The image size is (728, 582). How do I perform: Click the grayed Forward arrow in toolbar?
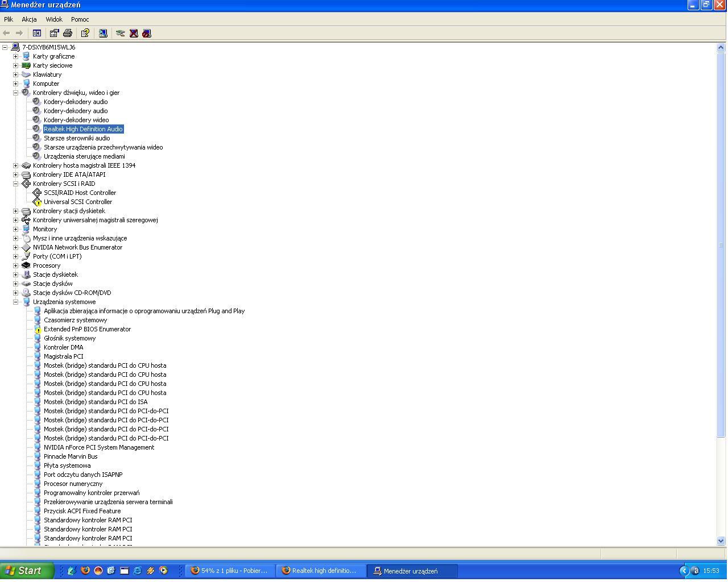19,33
